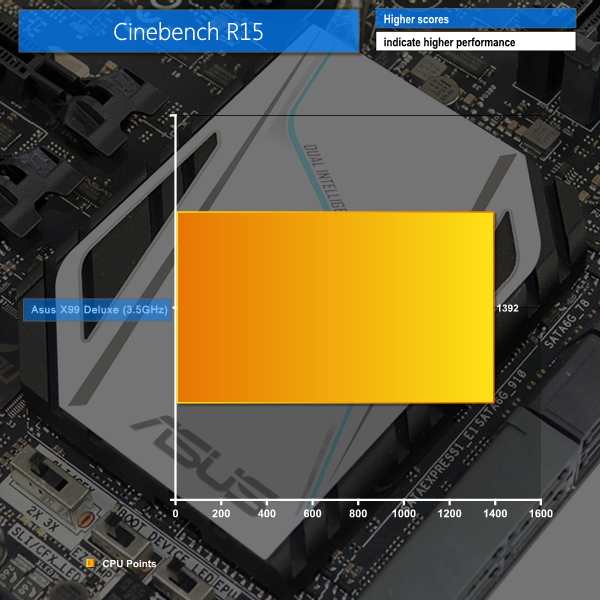
Task: Click the 'Higher scores' blue label
Action: pyautogui.click(x=476, y=19)
